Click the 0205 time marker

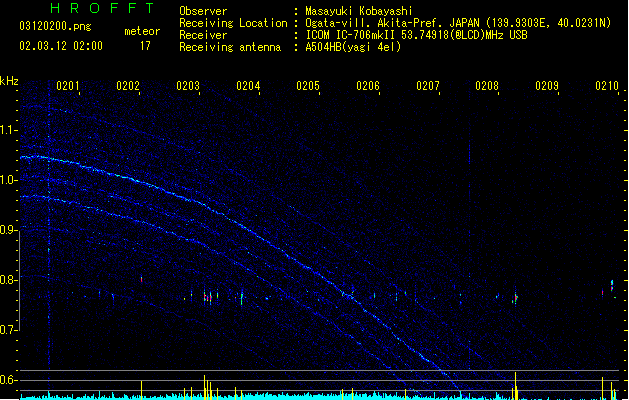(x=308, y=86)
